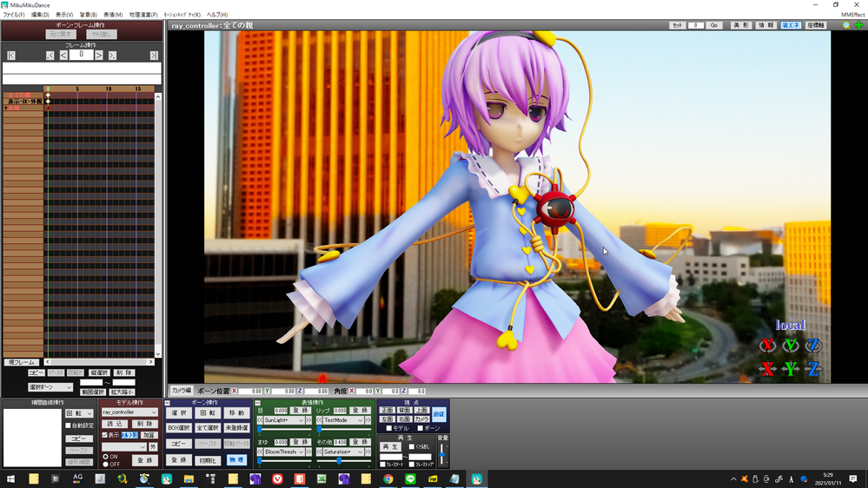Viewport: 868px width, 488px height.
Task: Next morph arrow beside SunLight+
Action: (309, 420)
